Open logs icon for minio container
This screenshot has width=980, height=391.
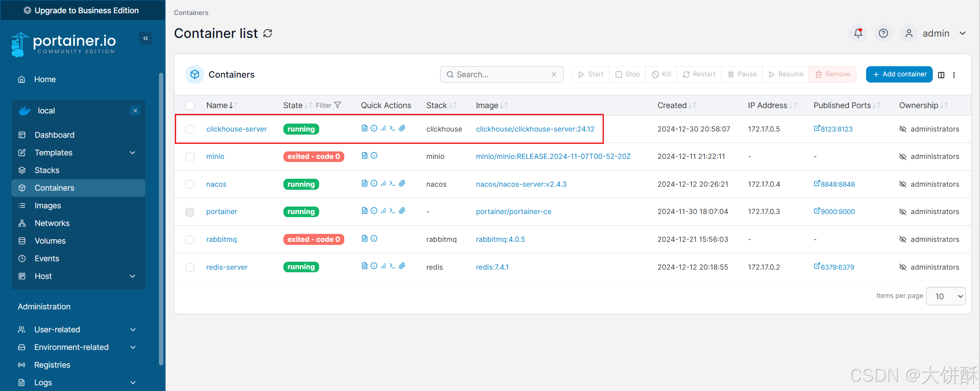tap(365, 155)
